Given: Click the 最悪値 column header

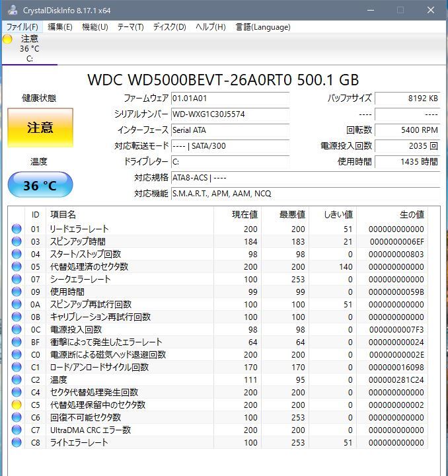Looking at the screenshot, I should click(x=285, y=215).
